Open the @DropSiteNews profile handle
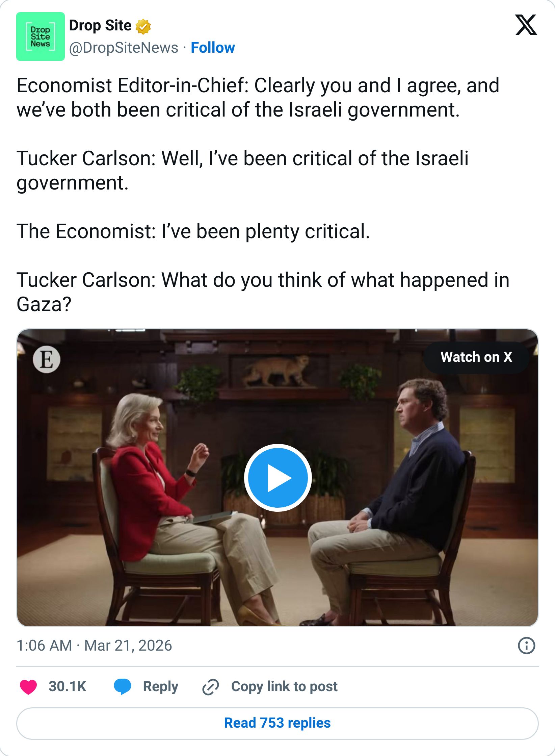 123,48
